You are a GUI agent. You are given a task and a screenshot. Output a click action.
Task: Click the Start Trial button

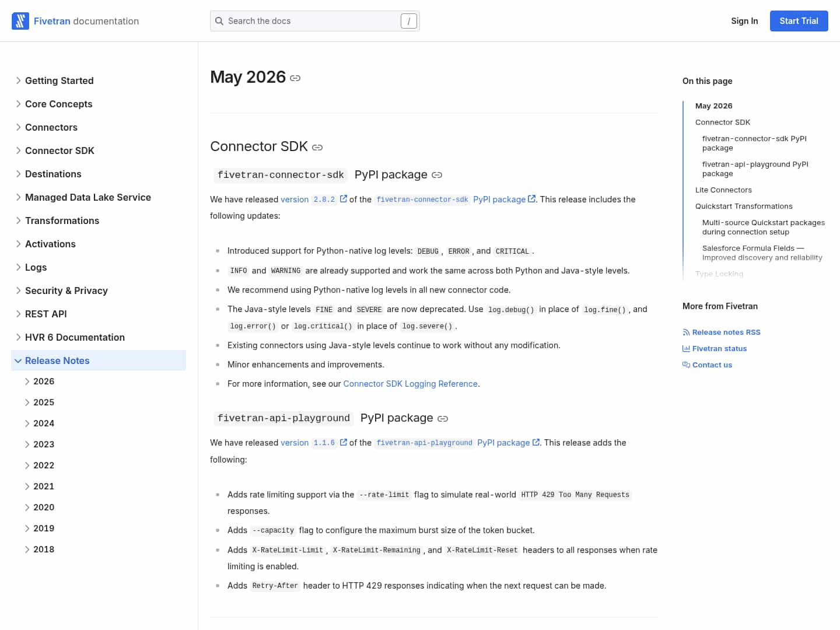[x=799, y=21]
